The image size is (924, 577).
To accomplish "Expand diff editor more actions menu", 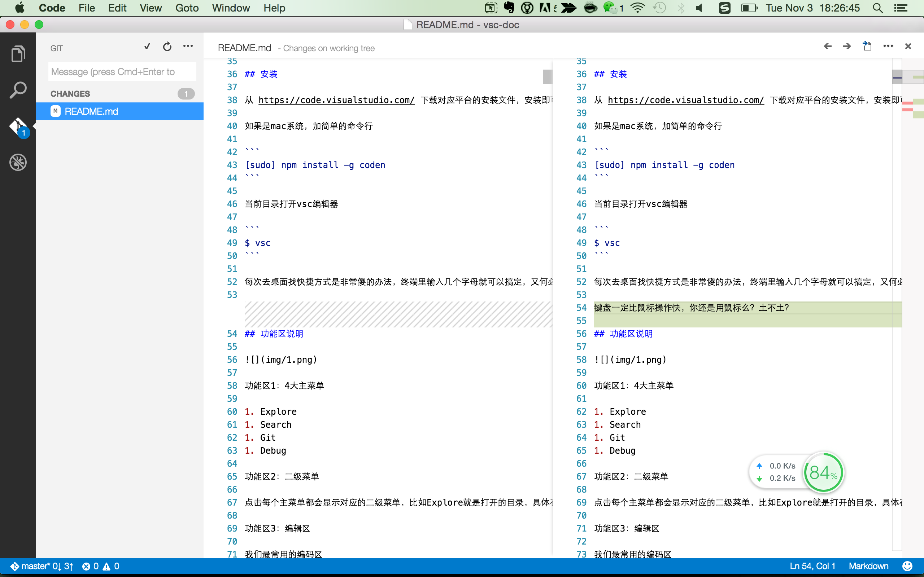I will (x=888, y=47).
